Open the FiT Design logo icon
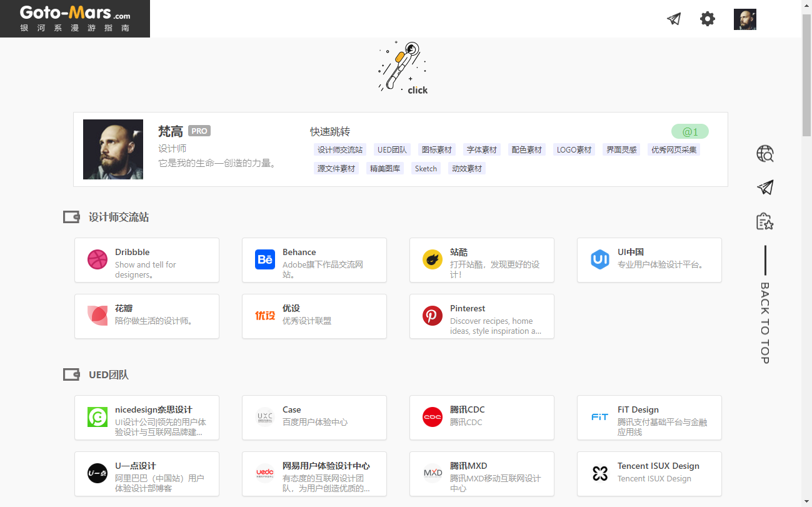Image resolution: width=812 pixels, height=507 pixels. 600,417
